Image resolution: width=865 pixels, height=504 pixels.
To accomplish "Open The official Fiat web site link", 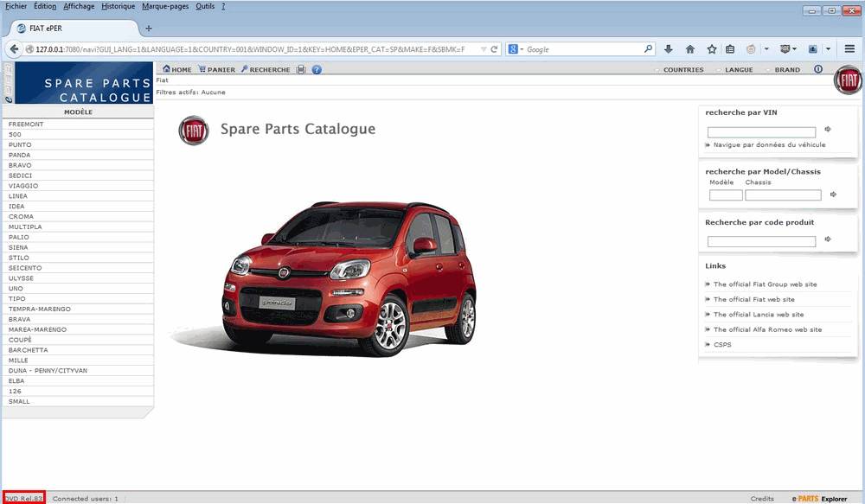I will (x=753, y=299).
